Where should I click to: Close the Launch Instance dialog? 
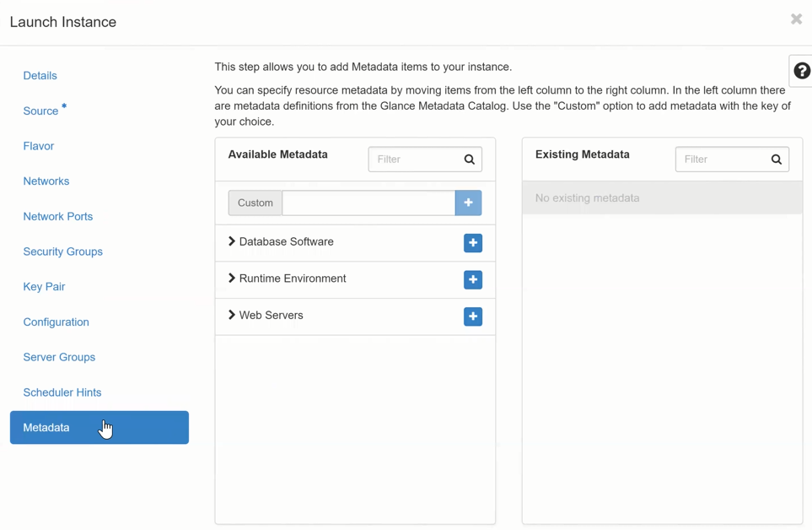point(796,19)
